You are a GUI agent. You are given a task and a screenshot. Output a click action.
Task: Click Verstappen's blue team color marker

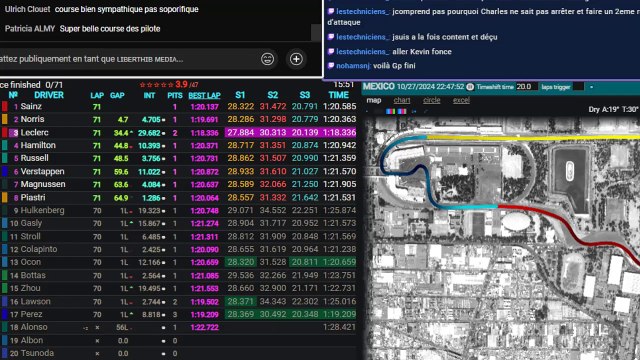point(5,171)
